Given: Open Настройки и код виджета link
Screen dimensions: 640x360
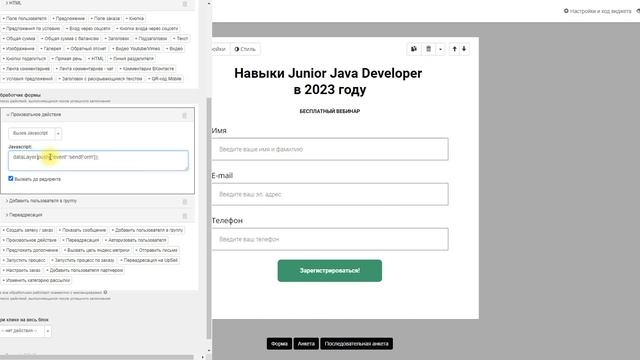Looking at the screenshot, I should [x=598, y=11].
